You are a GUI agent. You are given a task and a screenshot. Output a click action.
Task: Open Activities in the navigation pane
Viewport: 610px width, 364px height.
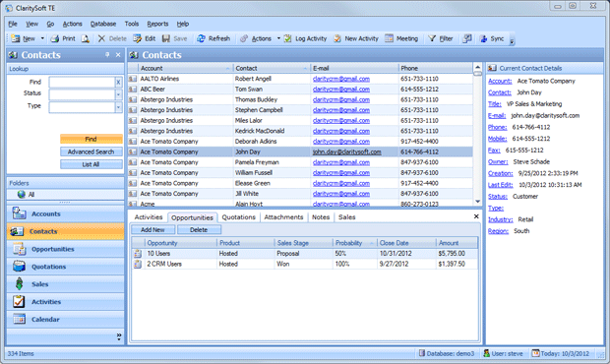[65, 302]
